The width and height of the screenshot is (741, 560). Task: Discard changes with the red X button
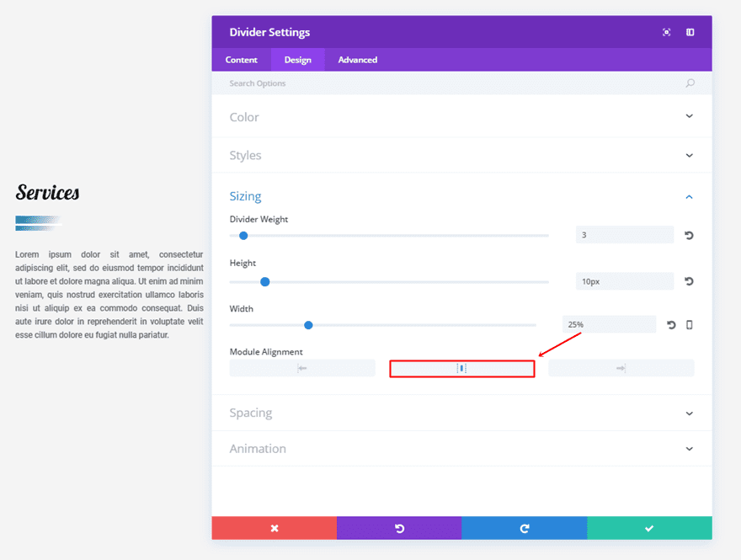pyautogui.click(x=274, y=528)
